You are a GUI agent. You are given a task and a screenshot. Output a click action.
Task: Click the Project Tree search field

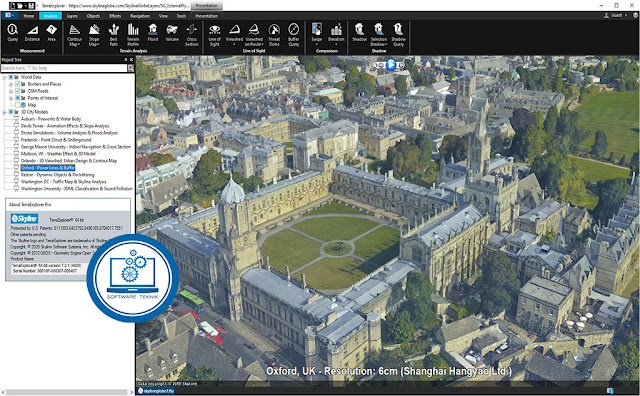tap(64, 68)
